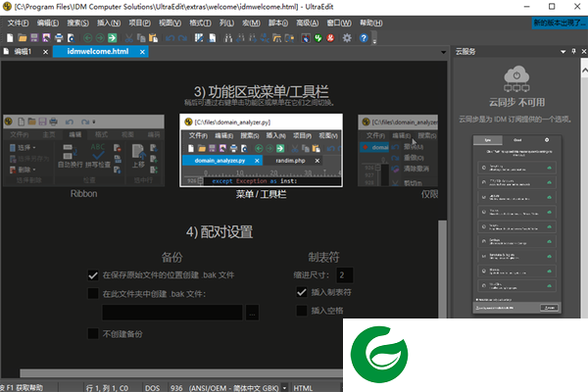The height and width of the screenshot is (392, 588).
Task: Enable '在此文件夹中创建 .bak 文件' checkbox
Action: click(93, 294)
